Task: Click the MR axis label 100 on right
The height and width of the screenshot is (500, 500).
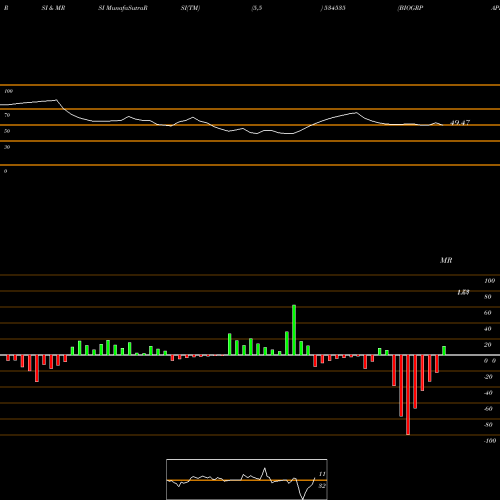Action: coord(490,281)
